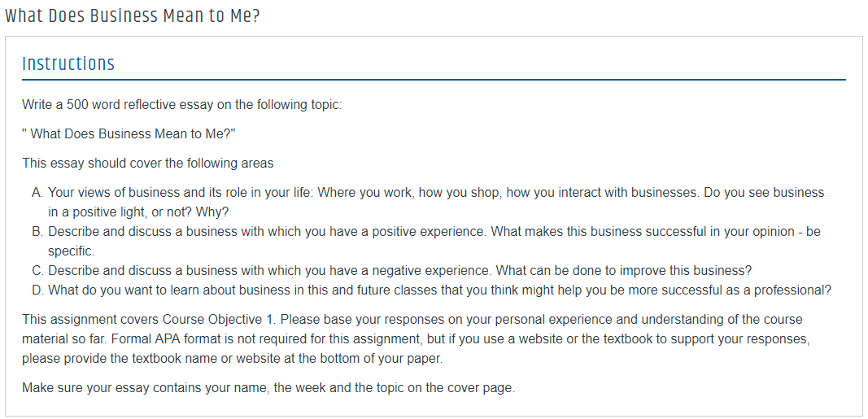Click the page title 'What Does Business Mean to Me?'
868x419 pixels.
pos(132,16)
